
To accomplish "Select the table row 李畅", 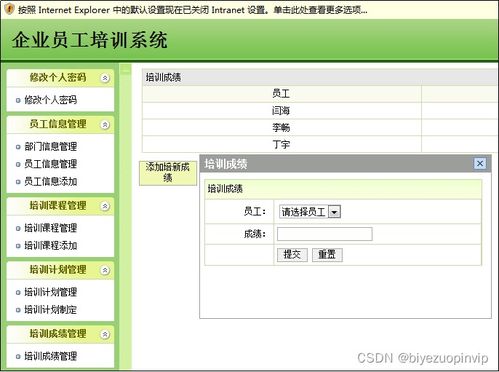I will click(320, 127).
